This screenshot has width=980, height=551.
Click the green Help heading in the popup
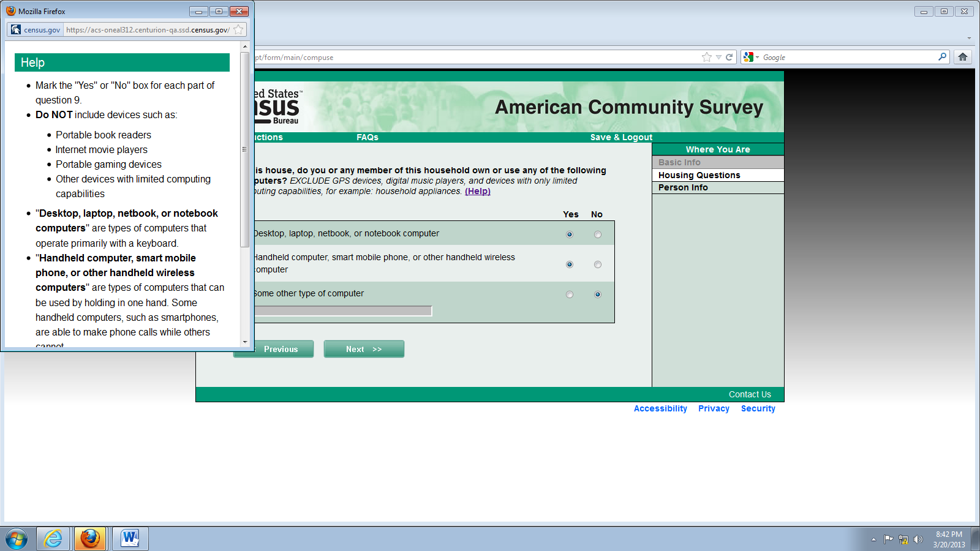point(122,62)
